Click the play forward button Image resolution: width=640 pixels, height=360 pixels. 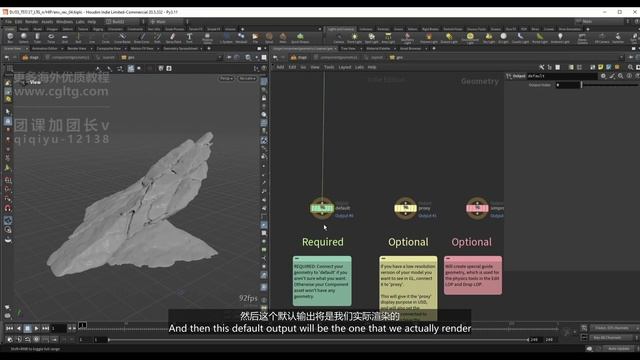[37, 328]
